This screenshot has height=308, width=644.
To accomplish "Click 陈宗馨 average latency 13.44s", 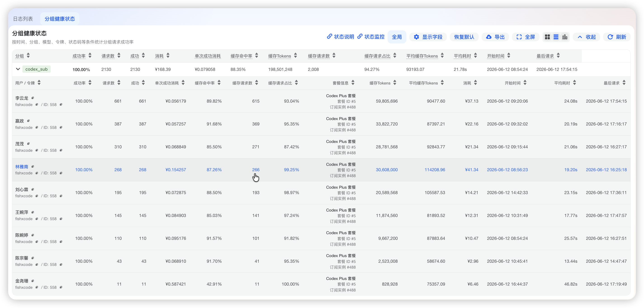I will [x=571, y=261].
